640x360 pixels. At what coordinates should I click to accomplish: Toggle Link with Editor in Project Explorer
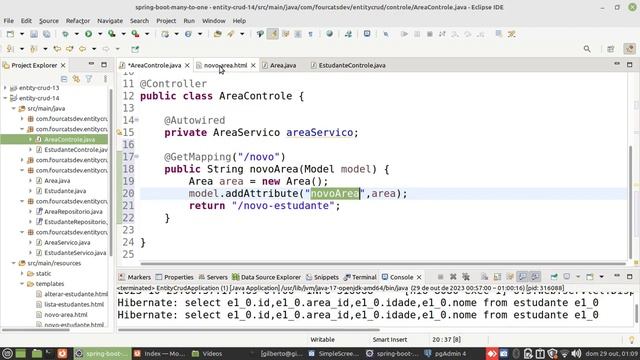click(x=76, y=79)
